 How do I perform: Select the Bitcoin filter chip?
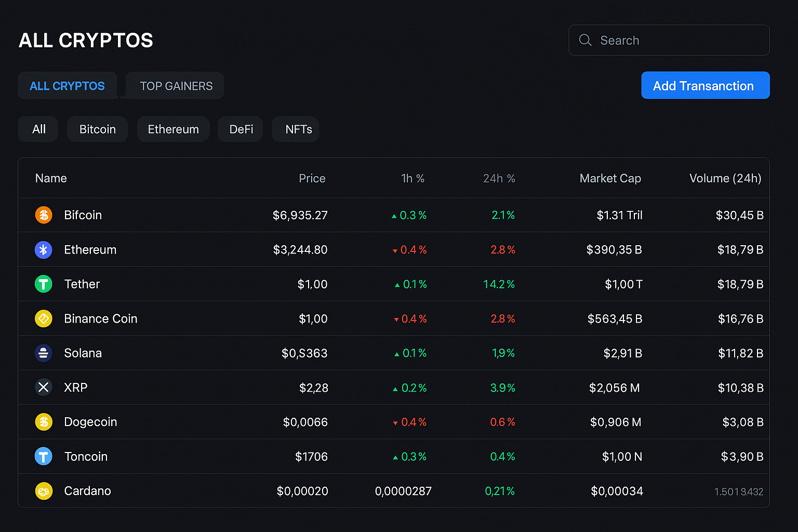[98, 129]
